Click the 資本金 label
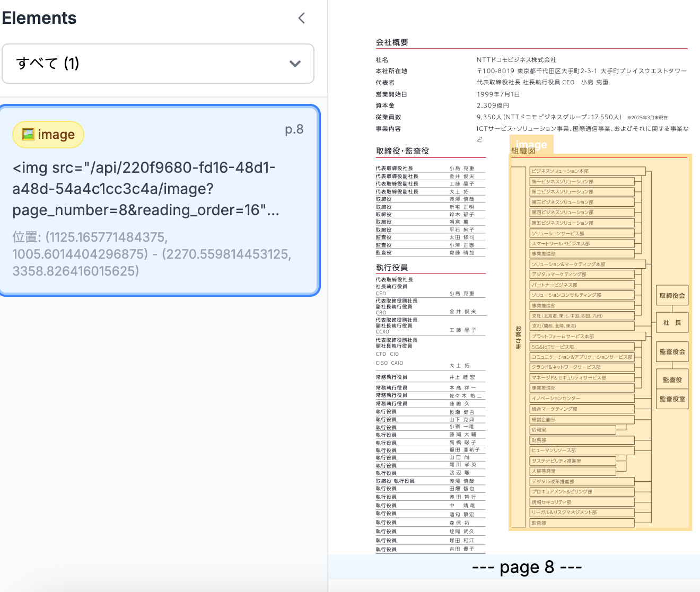Viewport: 700px width, 592px height. pyautogui.click(x=385, y=105)
